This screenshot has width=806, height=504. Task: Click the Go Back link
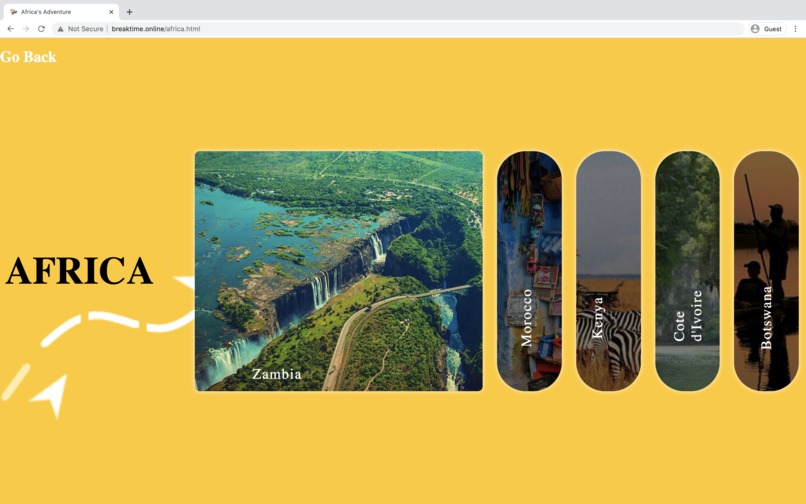coord(28,57)
